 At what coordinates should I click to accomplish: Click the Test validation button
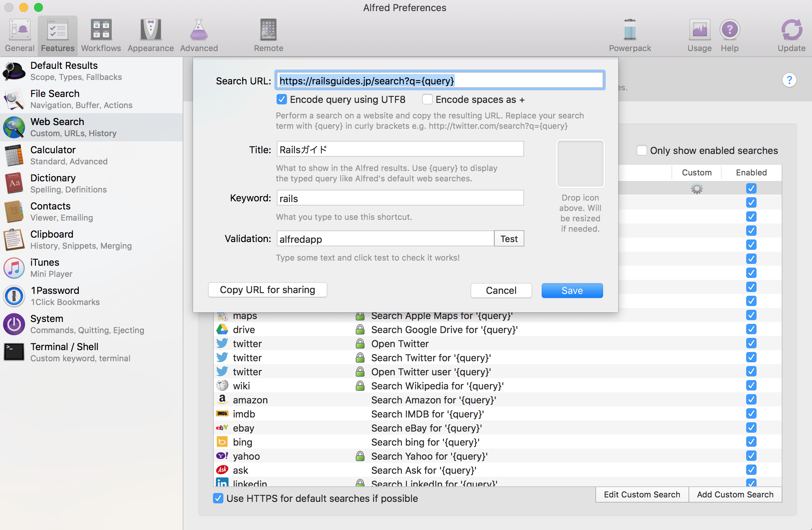click(509, 239)
